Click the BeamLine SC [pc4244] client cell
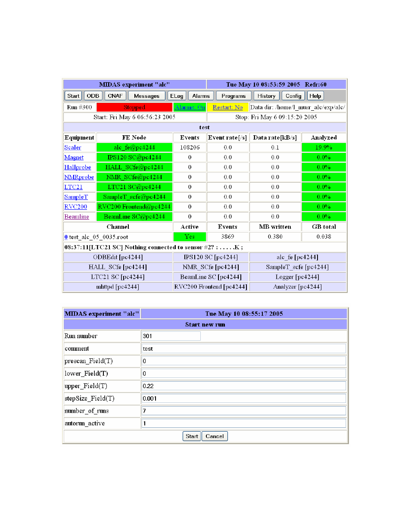The height and width of the screenshot is (532, 411). pos(211,277)
